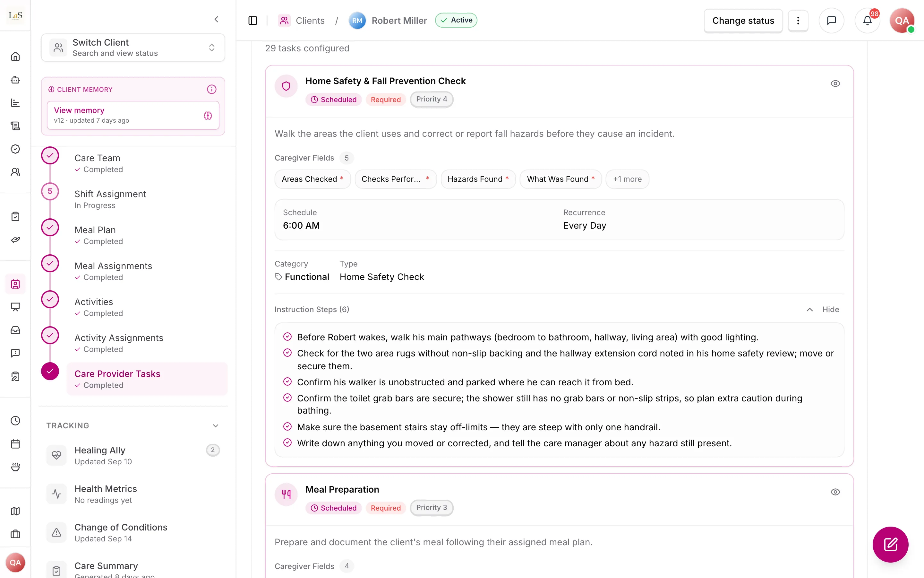924x578 pixels.
Task: Hide the Instruction Steps list
Action: 823,309
